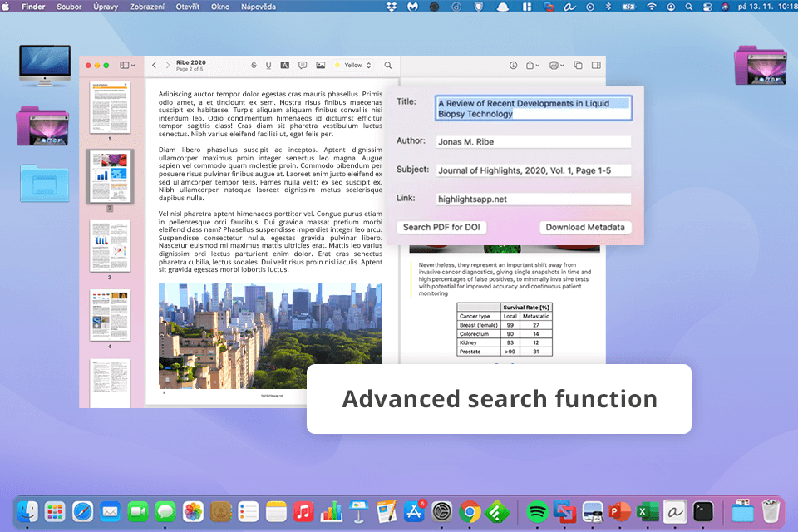
Task: Select the image capture annotation tool
Action: tap(320, 65)
